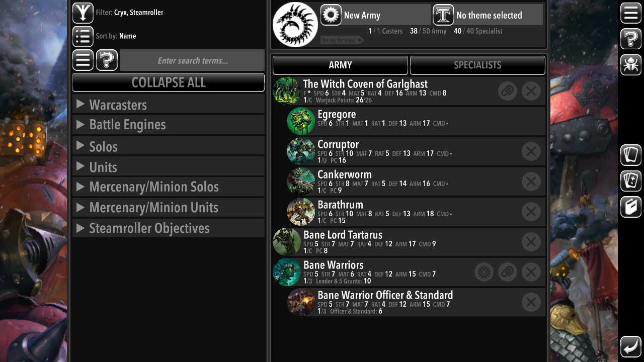Open the filter funnel icon

(x=83, y=13)
